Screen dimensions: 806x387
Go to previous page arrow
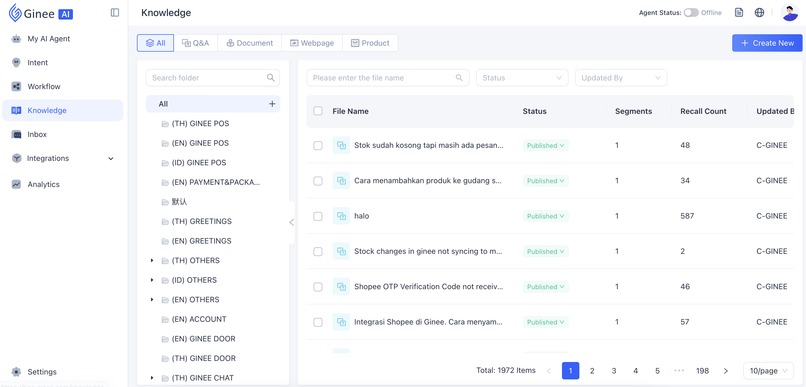[549, 371]
